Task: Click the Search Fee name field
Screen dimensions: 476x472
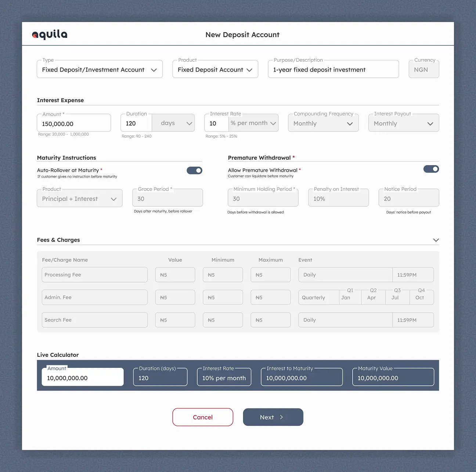Action: pos(95,320)
